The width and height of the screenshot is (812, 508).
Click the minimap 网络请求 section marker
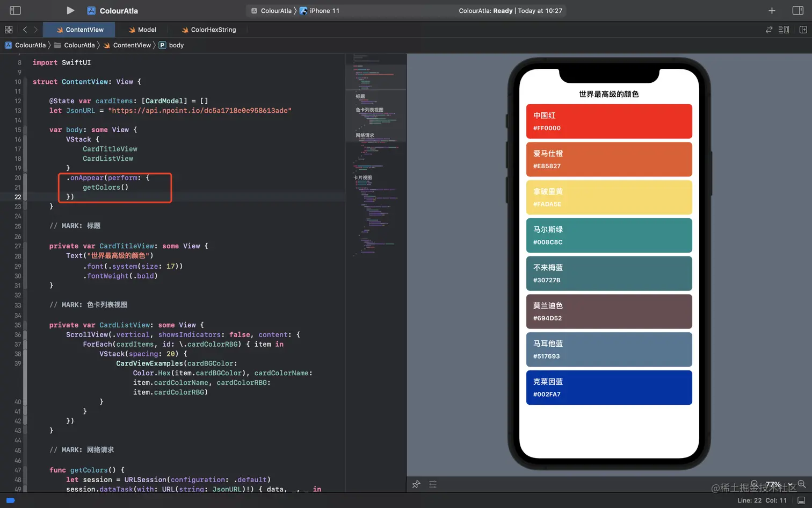[x=365, y=135]
